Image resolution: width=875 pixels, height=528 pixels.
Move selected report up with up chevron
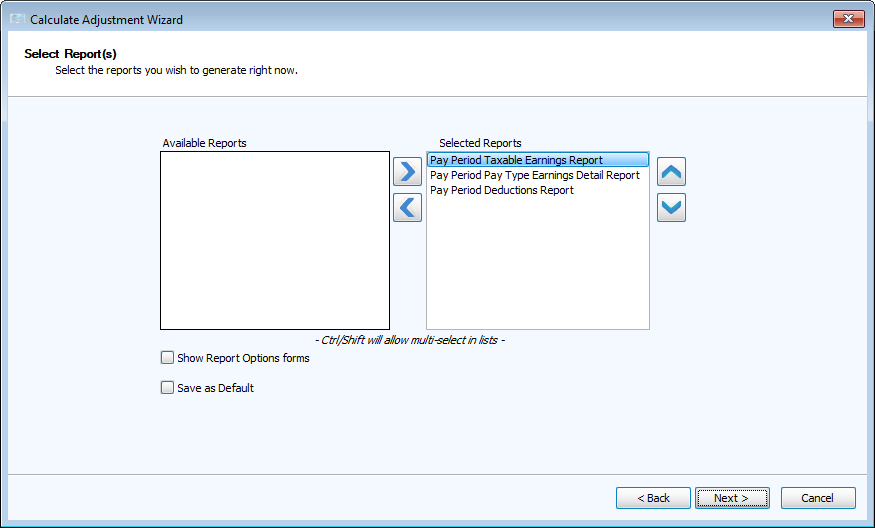click(x=671, y=172)
